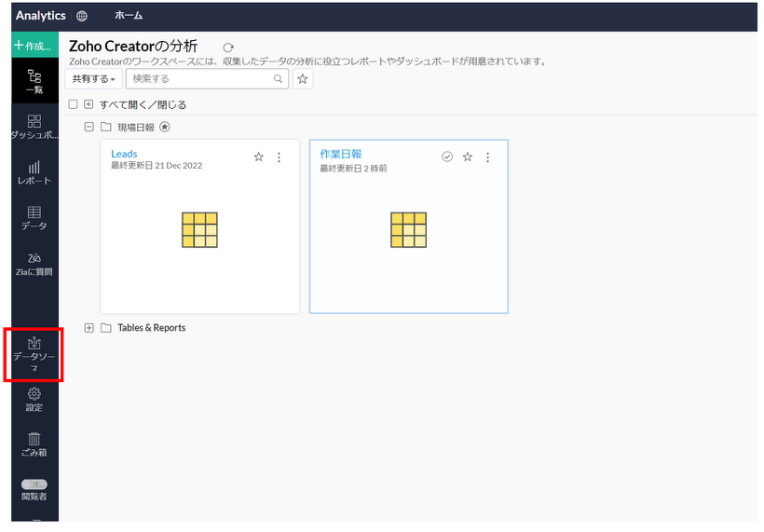Open the Settings gear in sidebar
Viewport: 764px width, 532px height.
pyautogui.click(x=34, y=400)
